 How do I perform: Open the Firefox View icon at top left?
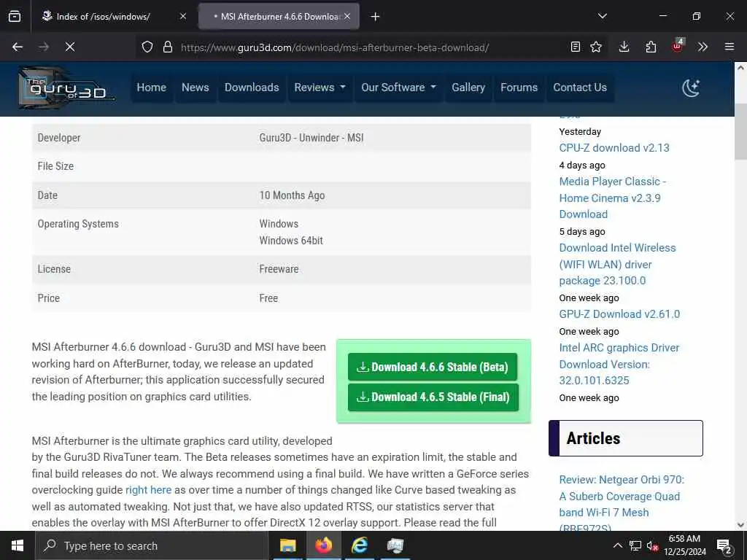pos(15,17)
